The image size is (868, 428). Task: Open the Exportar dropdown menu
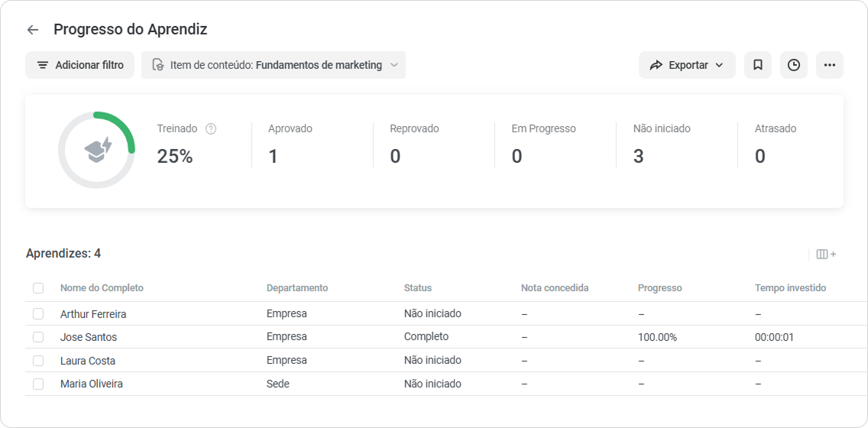click(x=687, y=65)
